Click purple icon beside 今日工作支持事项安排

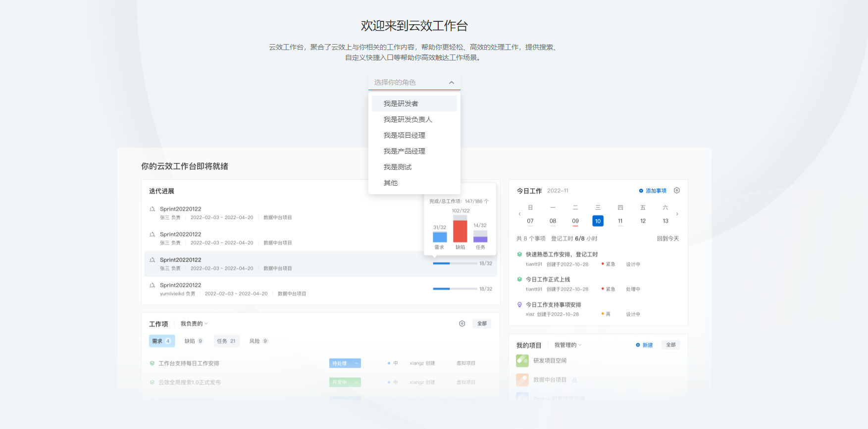pyautogui.click(x=519, y=305)
